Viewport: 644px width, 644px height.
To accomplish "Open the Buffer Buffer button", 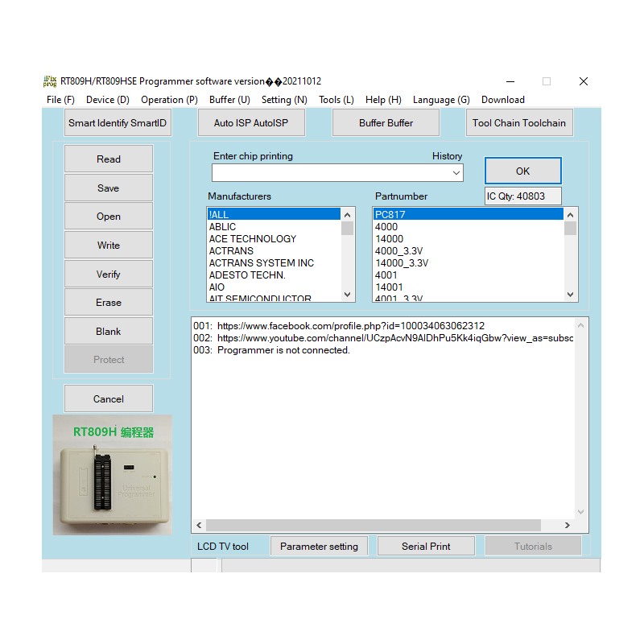I will (x=386, y=123).
